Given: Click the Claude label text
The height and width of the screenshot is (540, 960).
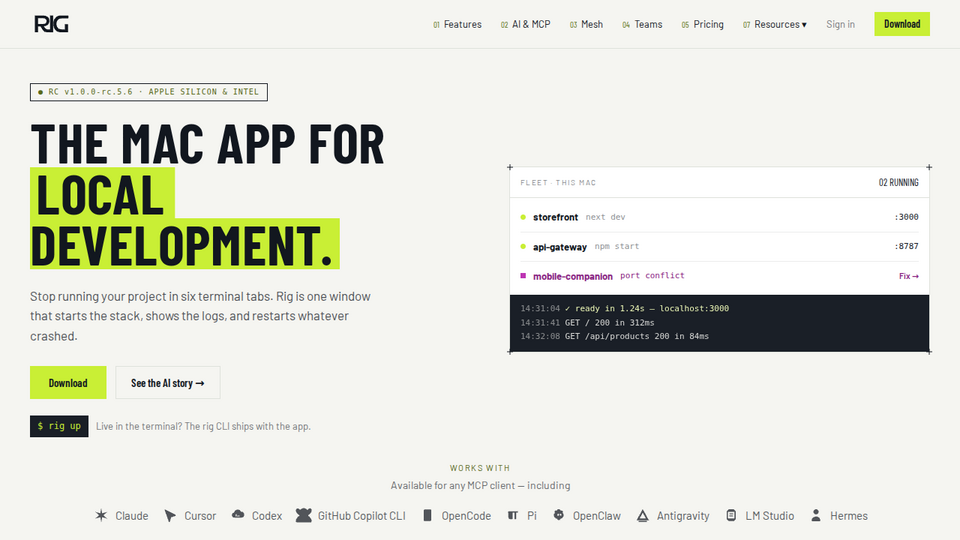Looking at the screenshot, I should (132, 516).
